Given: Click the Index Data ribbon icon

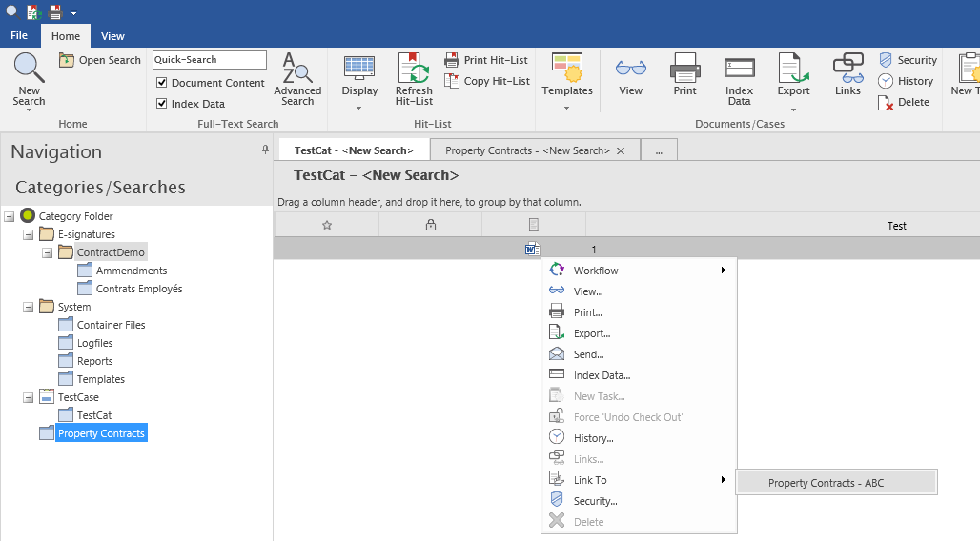Looking at the screenshot, I should coord(739,69).
